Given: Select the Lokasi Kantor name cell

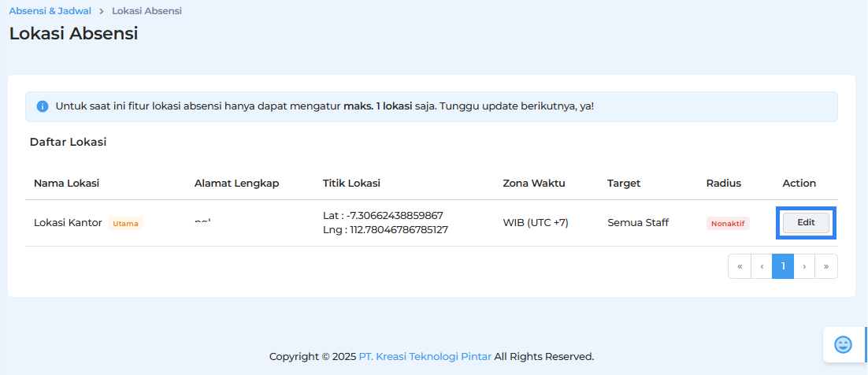Looking at the screenshot, I should coord(68,223).
